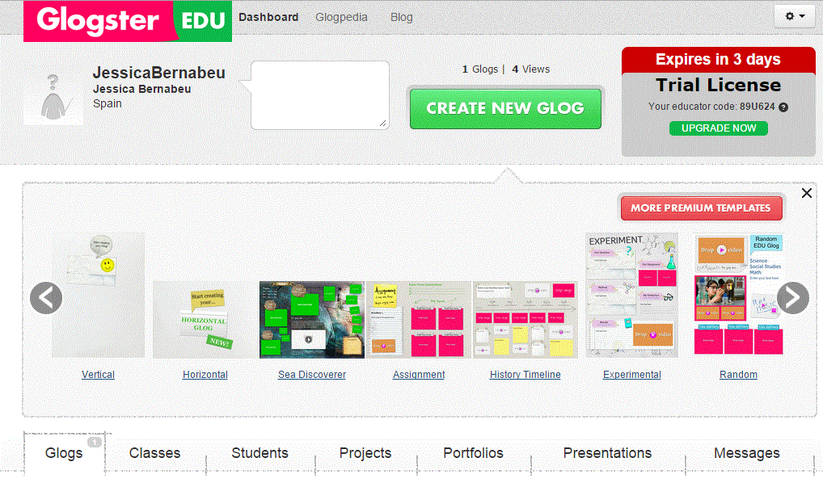The height and width of the screenshot is (504, 823).
Task: Select the History Timeline template thumbnail
Action: [x=525, y=319]
